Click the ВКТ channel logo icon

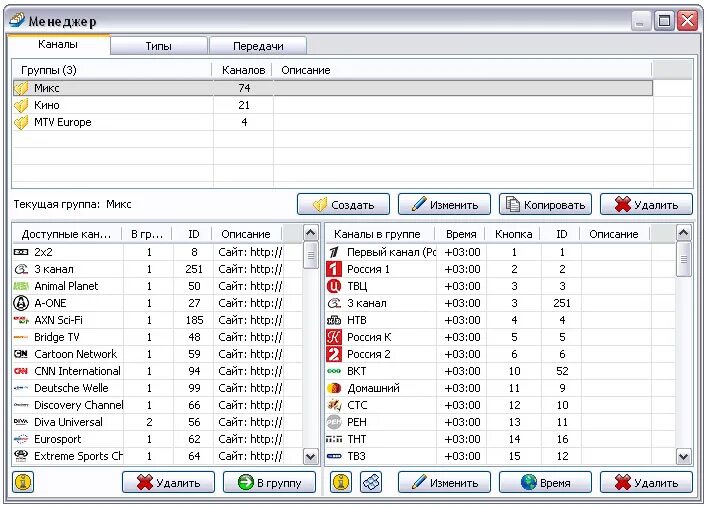334,371
